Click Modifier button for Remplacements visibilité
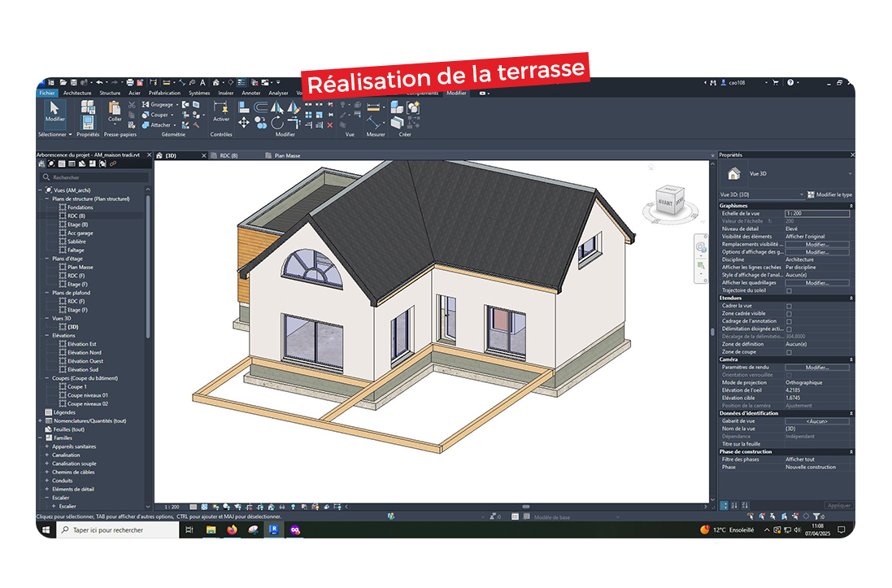This screenshot has height=588, width=892. (817, 244)
